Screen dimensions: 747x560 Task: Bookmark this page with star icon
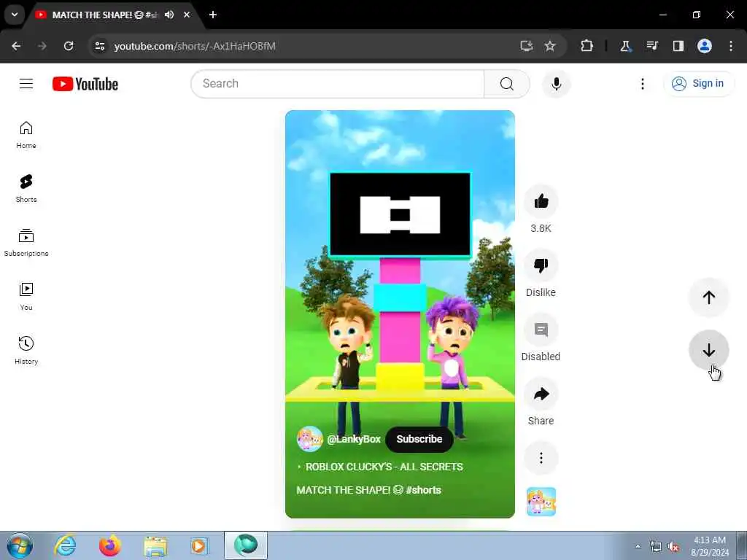tap(550, 46)
